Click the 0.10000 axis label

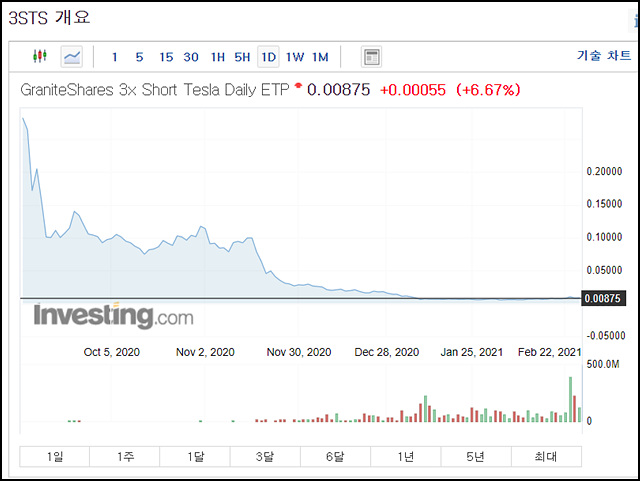(604, 237)
